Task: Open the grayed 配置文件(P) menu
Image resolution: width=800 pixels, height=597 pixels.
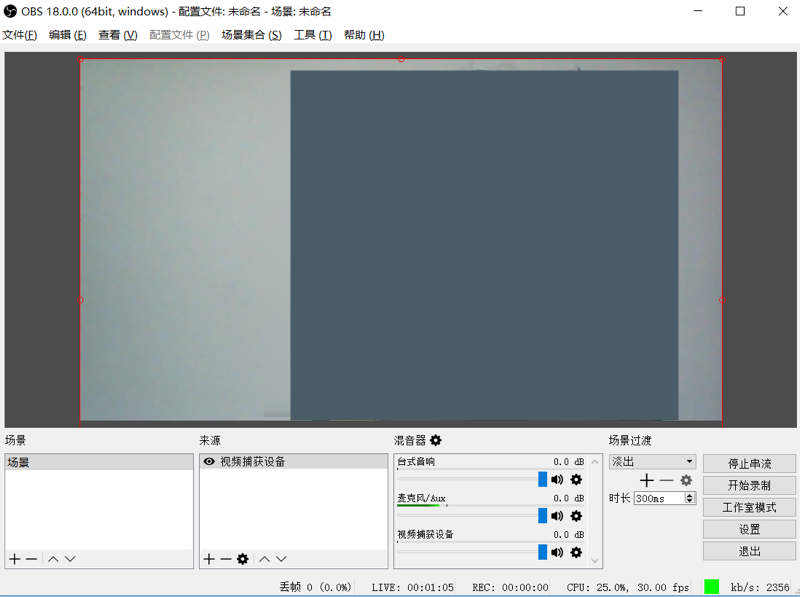Action: (x=180, y=35)
